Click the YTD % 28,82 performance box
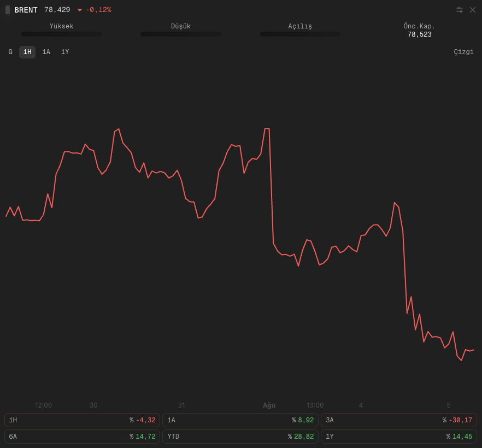This screenshot has height=448, width=482. point(240,437)
